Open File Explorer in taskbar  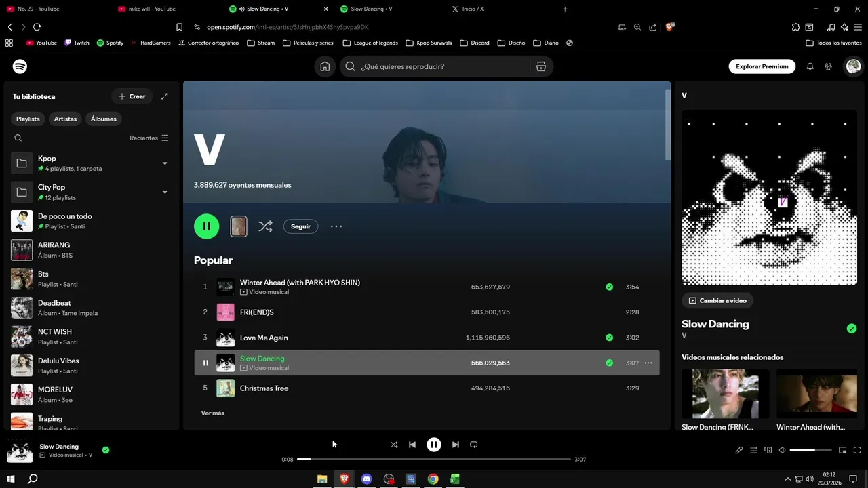coord(322,479)
